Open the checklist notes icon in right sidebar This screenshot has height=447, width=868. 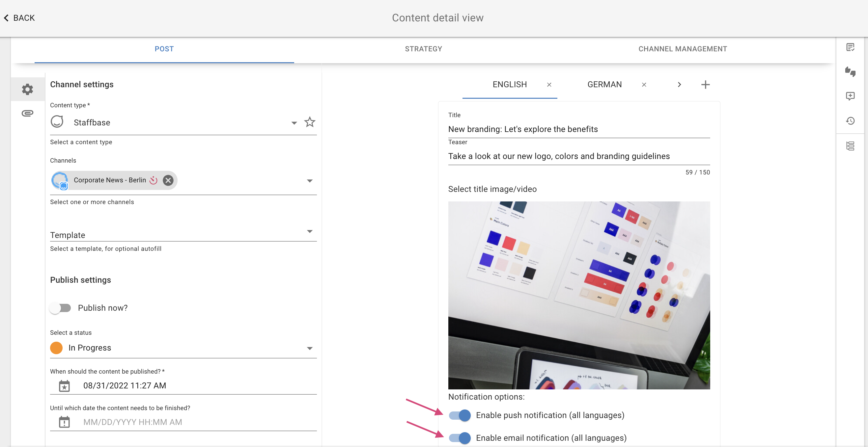point(850,47)
